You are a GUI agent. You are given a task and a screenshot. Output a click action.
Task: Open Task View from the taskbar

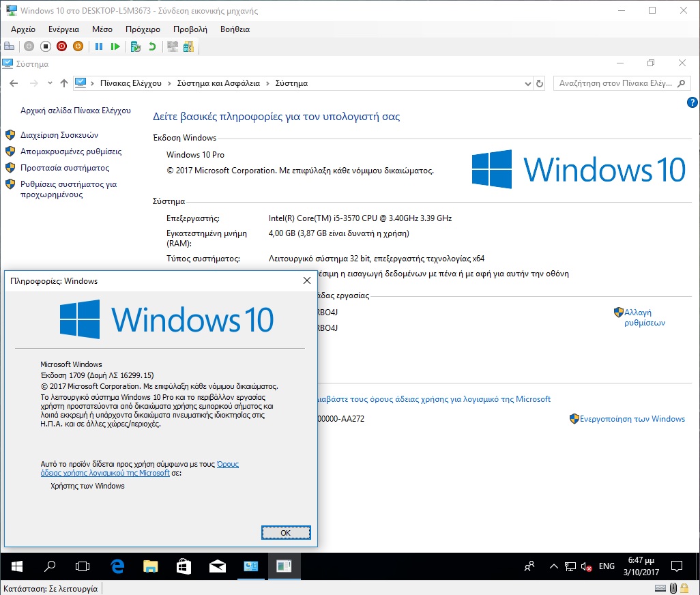83,566
